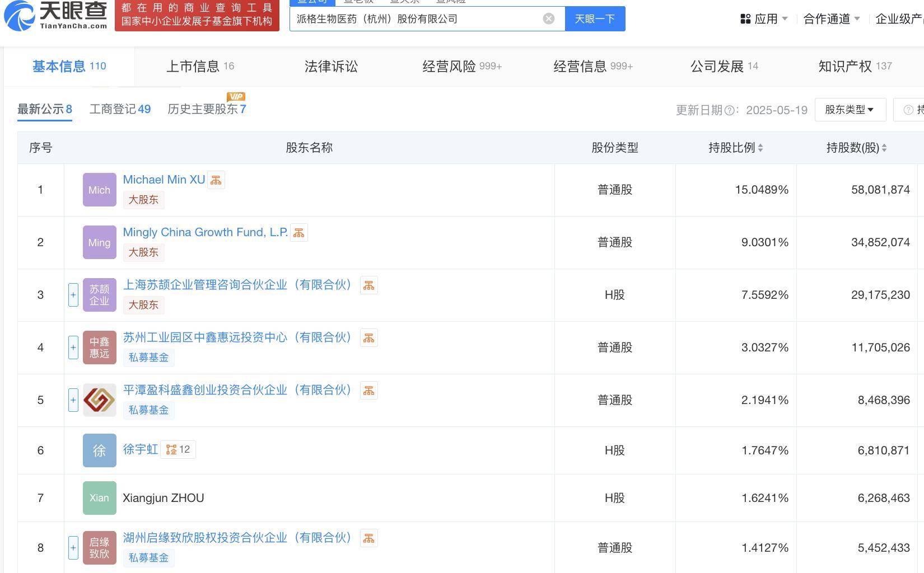Click the 私募基金 tag under 平潭盈科盛鑫

148,410
